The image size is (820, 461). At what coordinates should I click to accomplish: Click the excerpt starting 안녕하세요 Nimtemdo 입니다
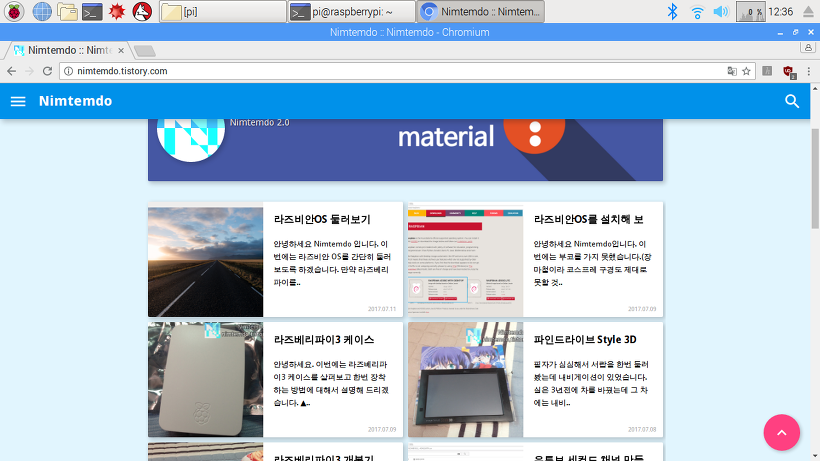pyautogui.click(x=332, y=263)
